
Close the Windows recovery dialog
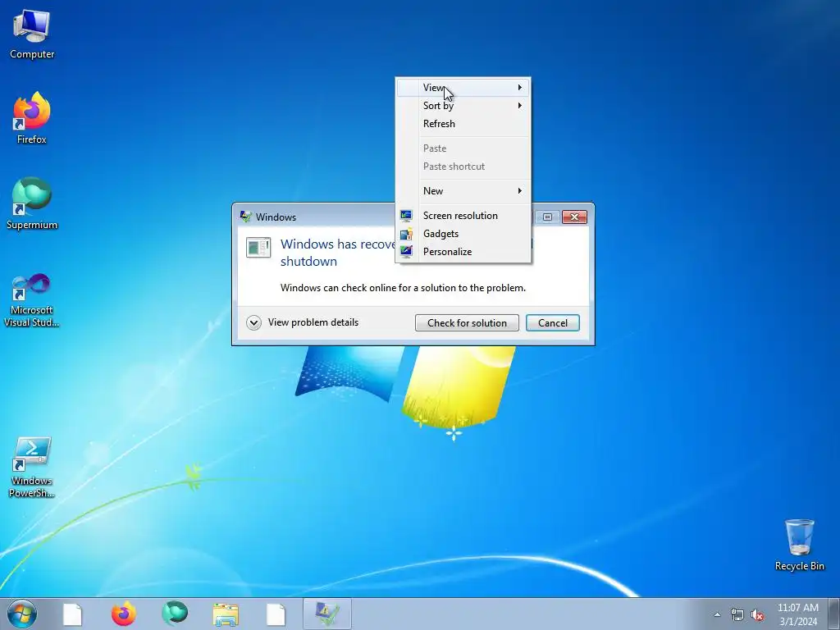[574, 217]
